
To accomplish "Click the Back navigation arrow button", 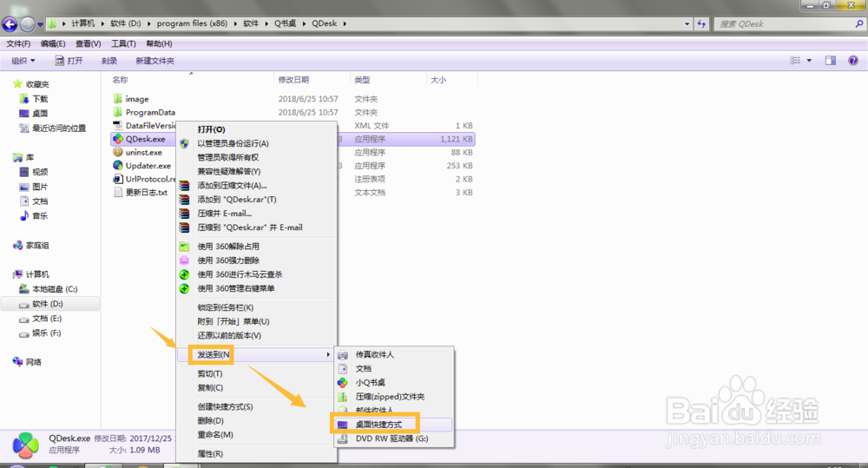I will click(x=10, y=23).
